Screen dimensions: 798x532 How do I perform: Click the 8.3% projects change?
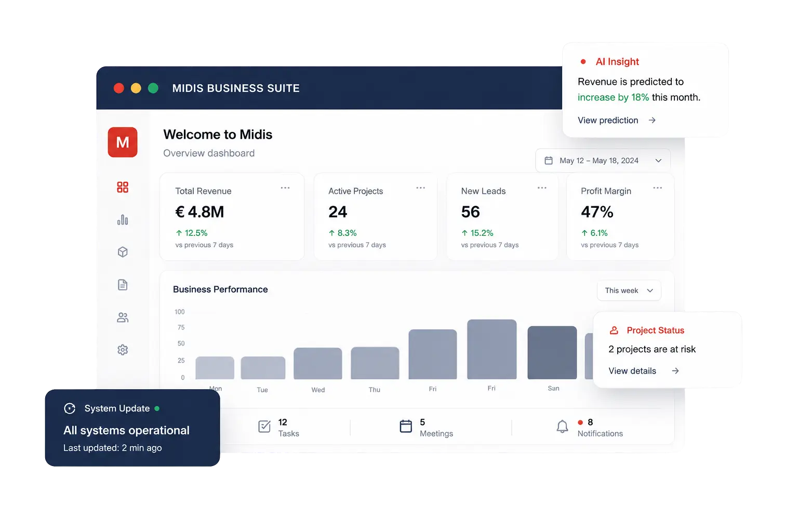click(343, 233)
